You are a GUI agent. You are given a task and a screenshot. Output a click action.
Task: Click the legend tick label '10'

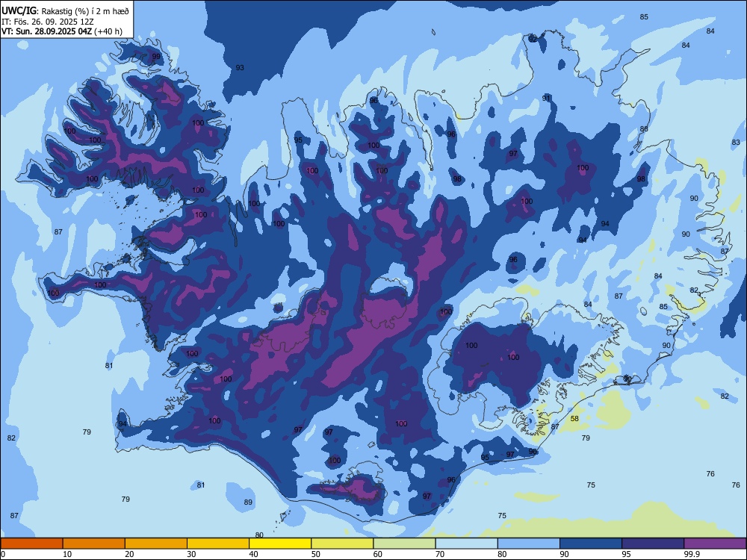click(67, 554)
